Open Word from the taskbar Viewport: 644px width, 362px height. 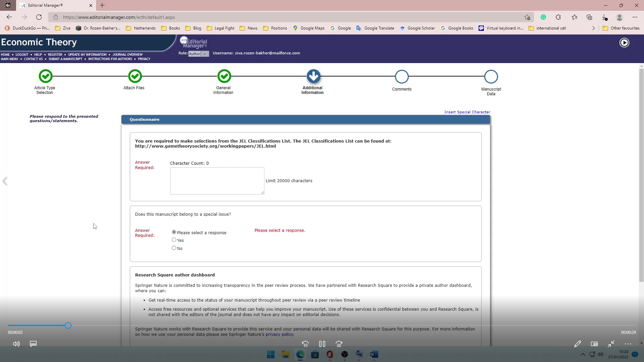[374, 354]
